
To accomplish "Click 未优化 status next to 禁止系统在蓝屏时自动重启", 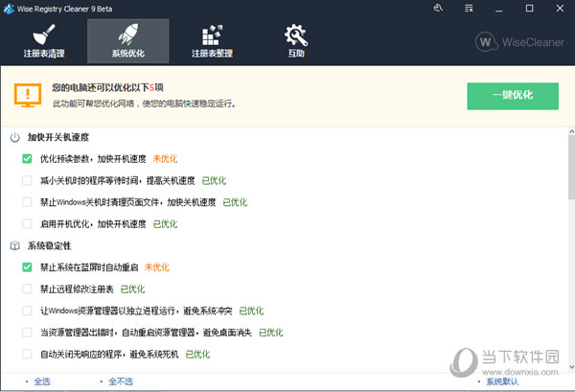I will coord(157,267).
